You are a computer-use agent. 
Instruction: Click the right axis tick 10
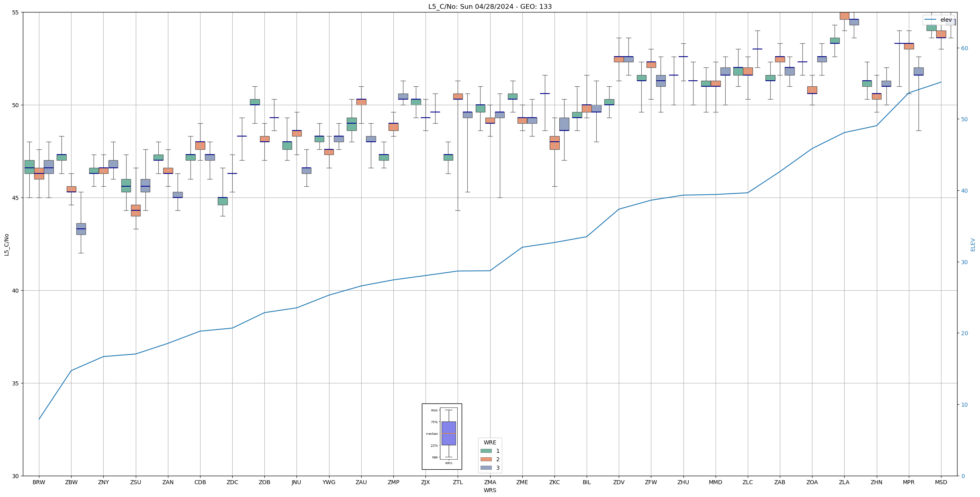[964, 405]
